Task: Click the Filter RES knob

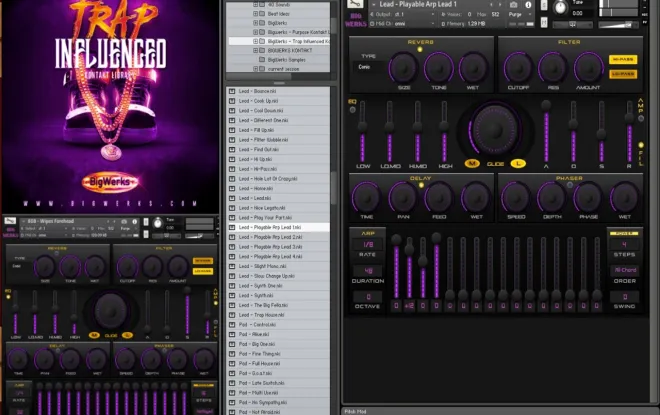Action: pos(553,68)
